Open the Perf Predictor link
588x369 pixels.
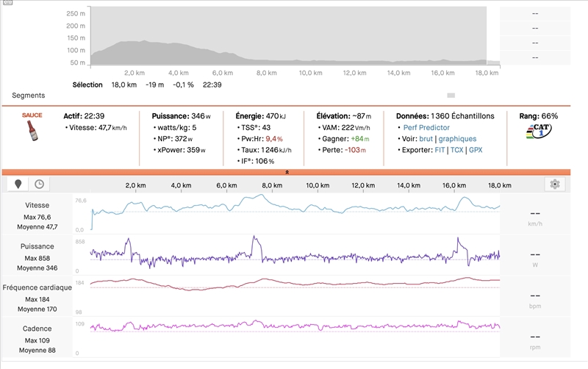(426, 127)
